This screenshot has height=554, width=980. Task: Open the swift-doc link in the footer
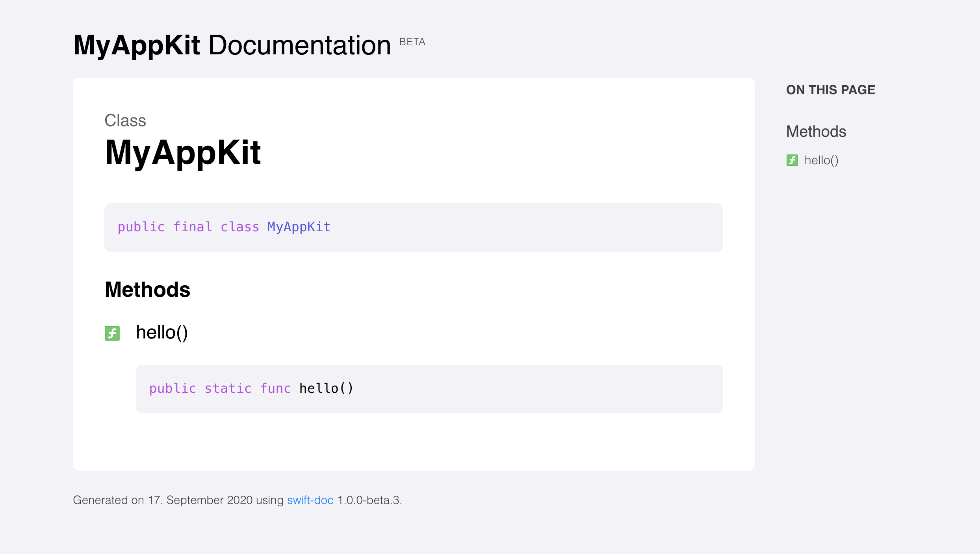310,500
